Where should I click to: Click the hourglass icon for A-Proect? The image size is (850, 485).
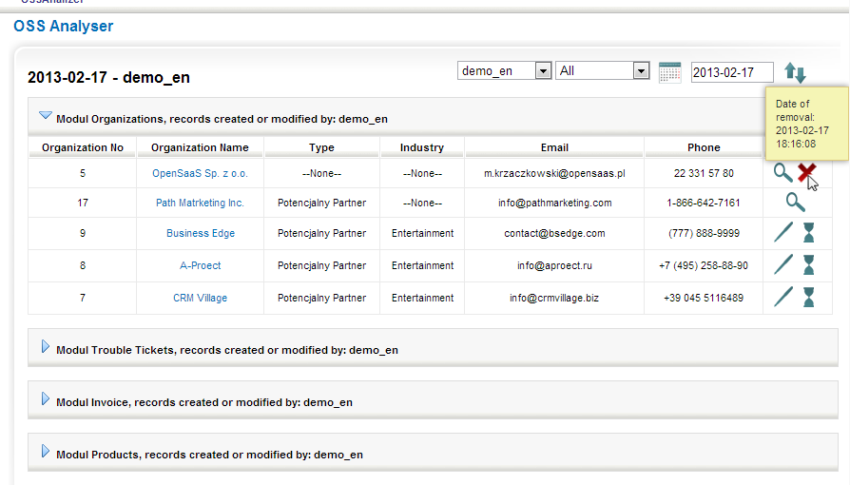[809, 265]
